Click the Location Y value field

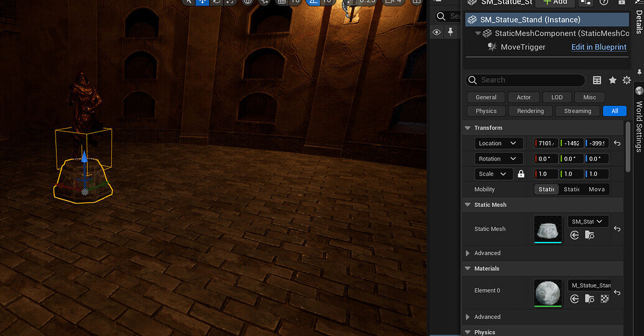[571, 143]
